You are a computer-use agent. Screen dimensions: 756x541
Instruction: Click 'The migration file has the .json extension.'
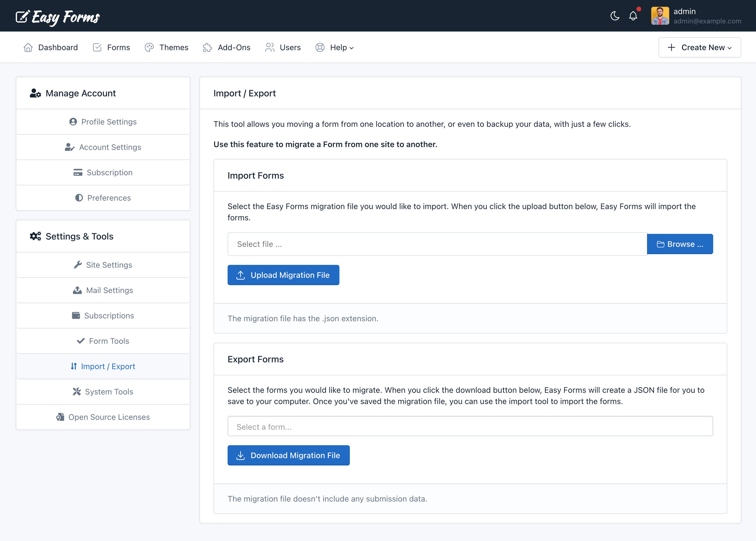coord(303,318)
